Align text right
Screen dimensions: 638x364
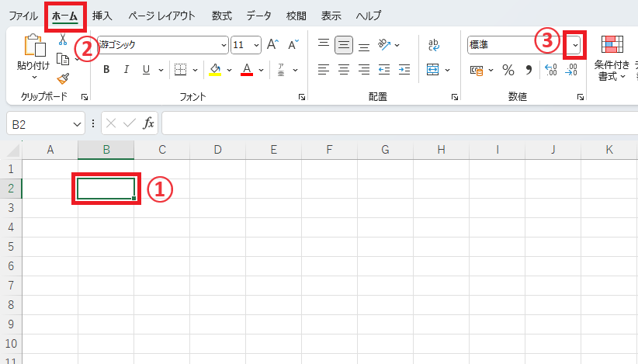(364, 70)
